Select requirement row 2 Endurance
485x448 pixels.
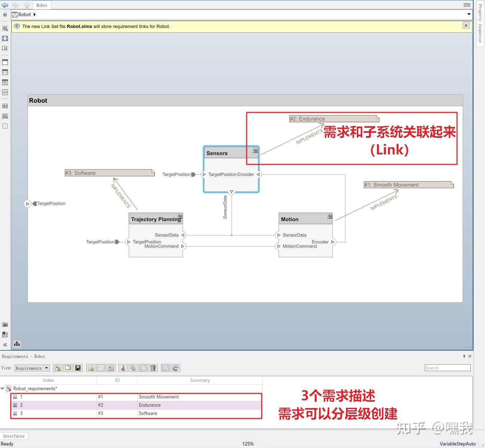(150, 405)
